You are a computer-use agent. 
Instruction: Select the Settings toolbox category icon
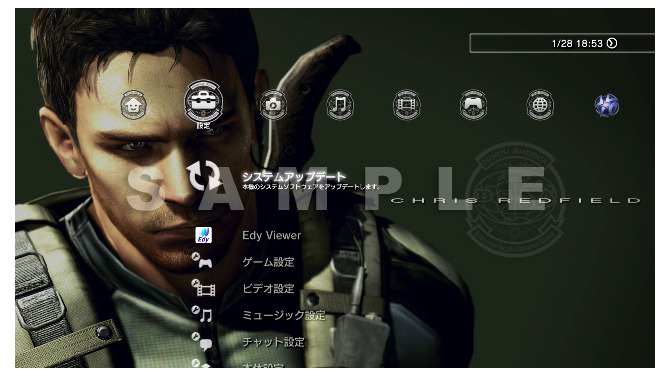point(203,102)
